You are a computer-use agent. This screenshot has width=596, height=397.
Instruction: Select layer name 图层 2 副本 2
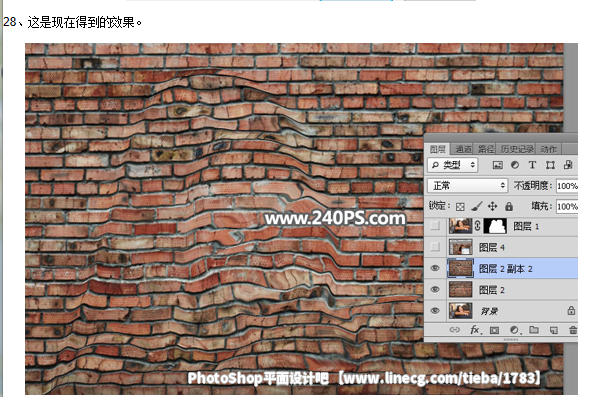tap(506, 269)
